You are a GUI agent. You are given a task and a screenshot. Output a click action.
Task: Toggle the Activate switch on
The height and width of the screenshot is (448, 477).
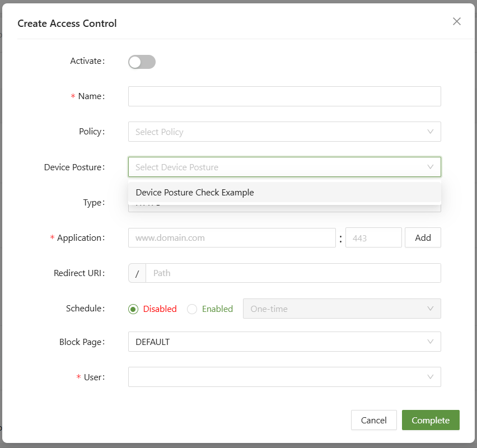[x=142, y=62]
